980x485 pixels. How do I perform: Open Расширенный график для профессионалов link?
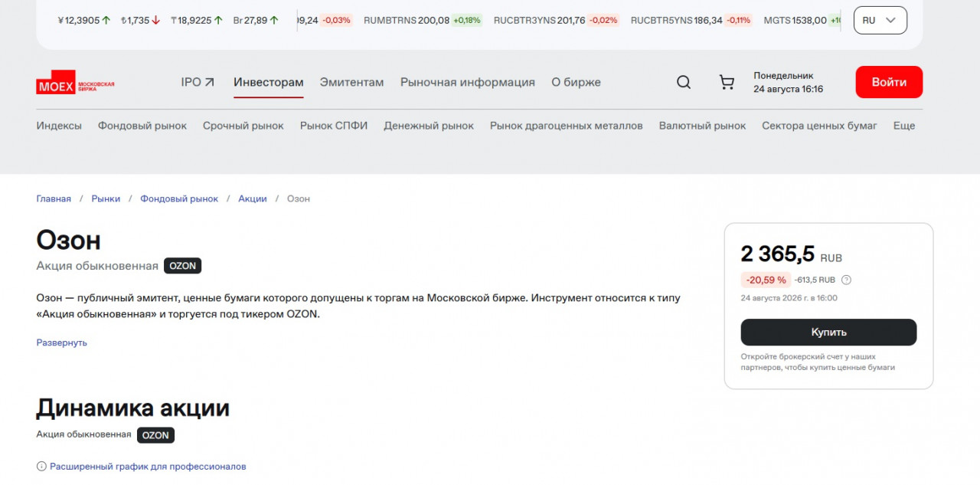[x=148, y=466]
